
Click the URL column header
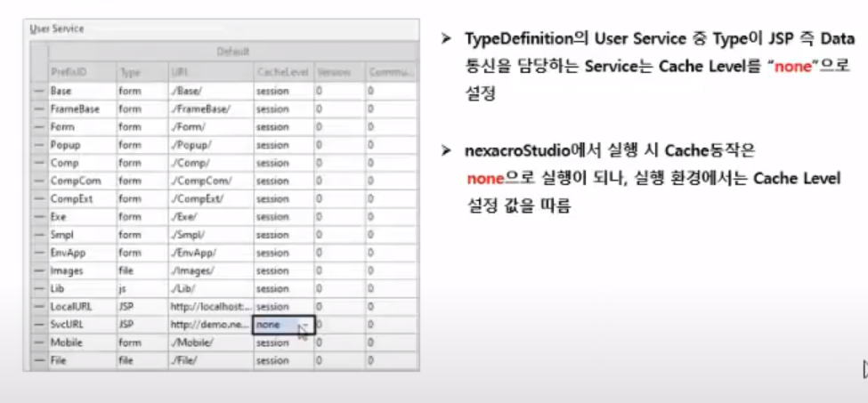click(x=211, y=73)
